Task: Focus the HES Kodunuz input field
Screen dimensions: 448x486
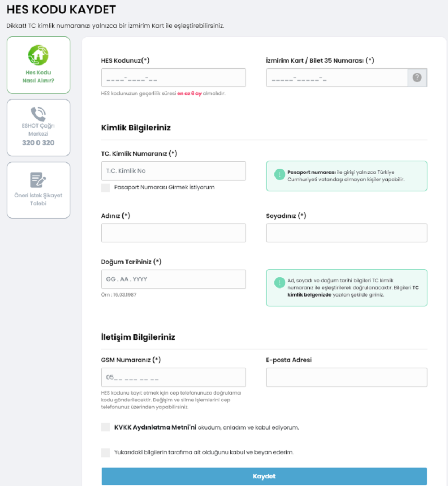Action: (173, 77)
